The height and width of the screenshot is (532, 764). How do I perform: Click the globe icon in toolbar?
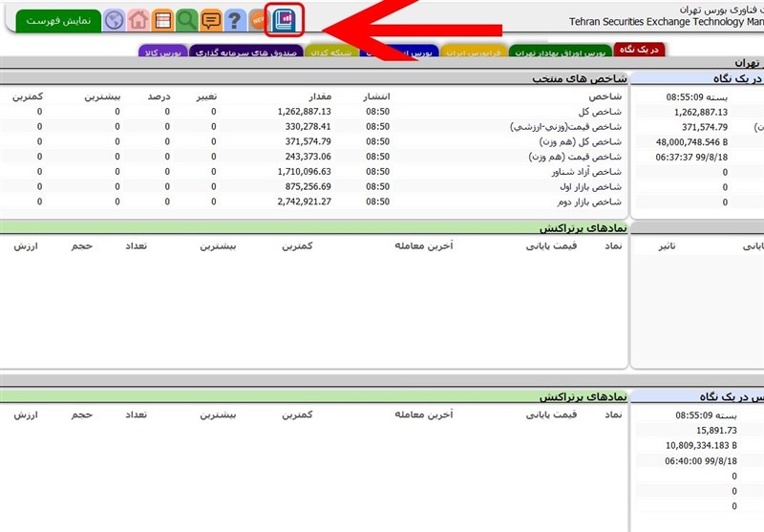tap(114, 20)
